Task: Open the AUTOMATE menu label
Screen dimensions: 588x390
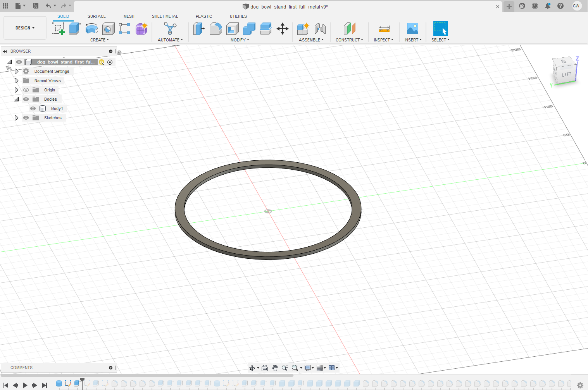Action: 170,40
